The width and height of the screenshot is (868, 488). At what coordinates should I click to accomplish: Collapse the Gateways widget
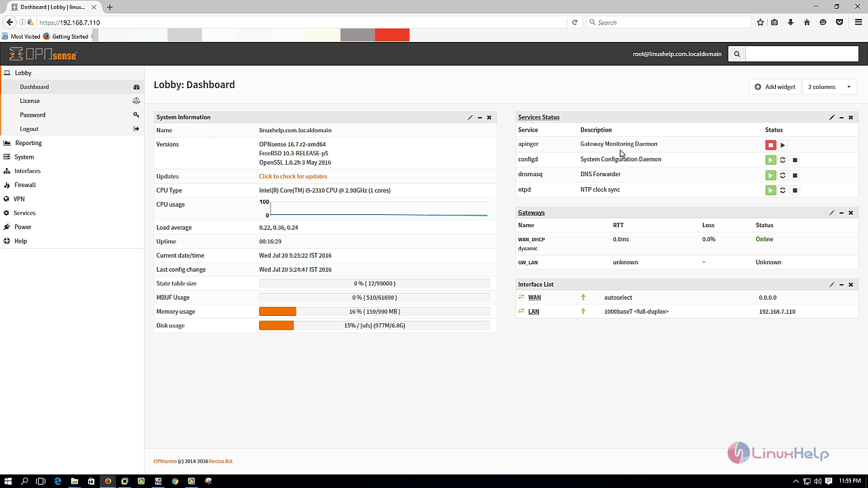[x=842, y=213]
